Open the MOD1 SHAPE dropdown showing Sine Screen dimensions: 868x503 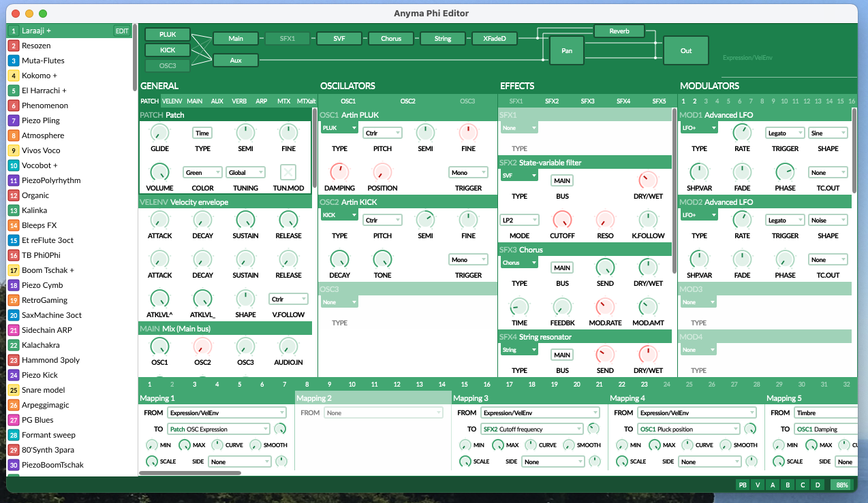(828, 133)
